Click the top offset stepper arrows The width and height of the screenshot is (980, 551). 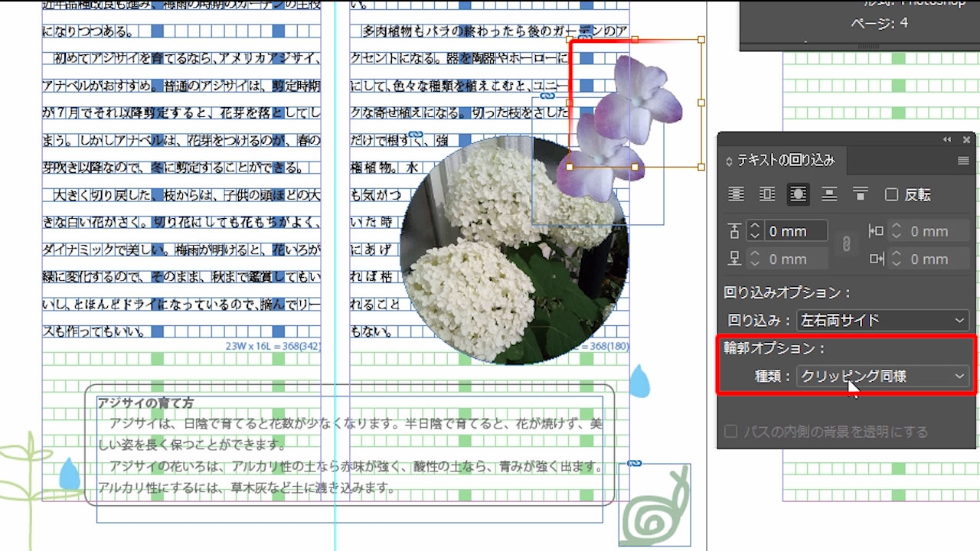[755, 231]
